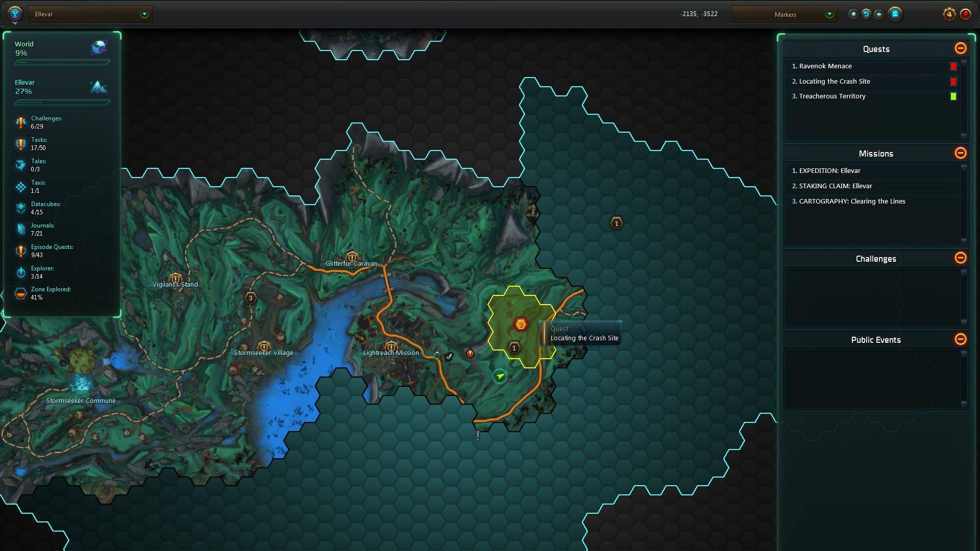This screenshot has width=980, height=551.
Task: Click the Vigilant's Stand map label
Action: point(175,285)
